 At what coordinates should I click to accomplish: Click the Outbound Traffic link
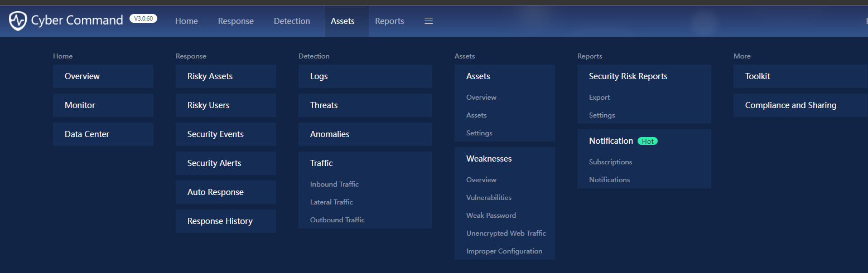337,220
